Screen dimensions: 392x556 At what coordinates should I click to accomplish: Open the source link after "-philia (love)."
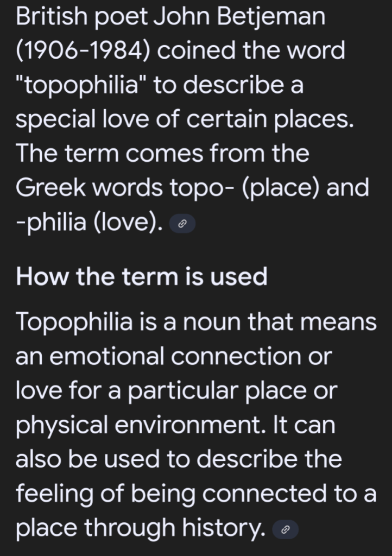pos(182,223)
